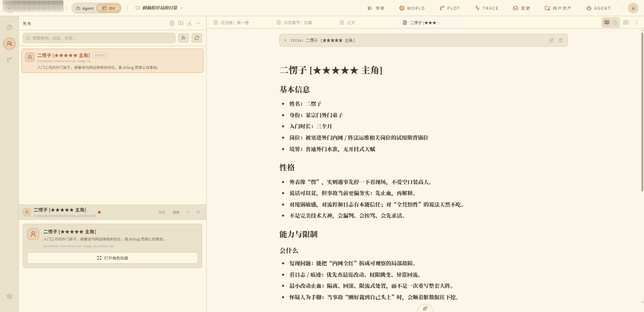Viewport: 644px width, 312px height.
Task: Open the vertical three-dot editor menu
Action: click(637, 23)
